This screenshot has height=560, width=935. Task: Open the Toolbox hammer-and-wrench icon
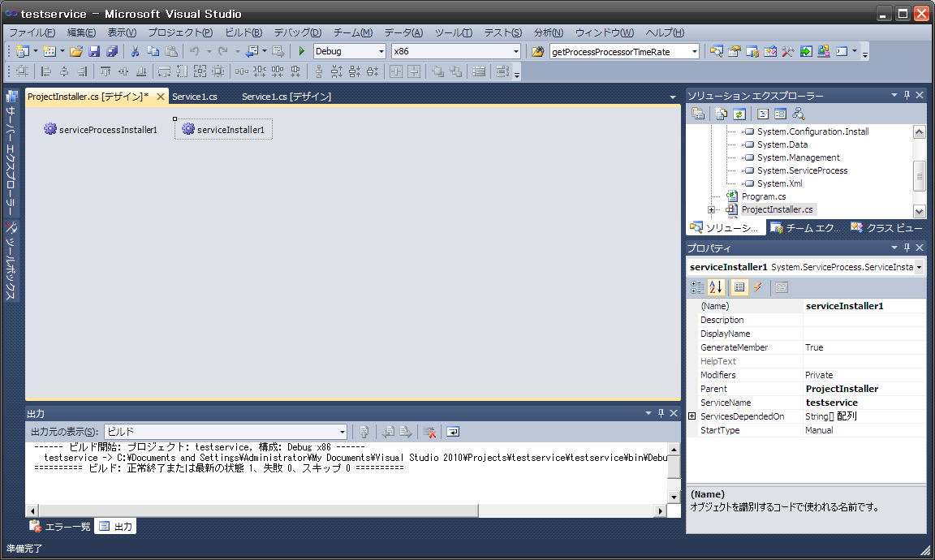point(788,51)
